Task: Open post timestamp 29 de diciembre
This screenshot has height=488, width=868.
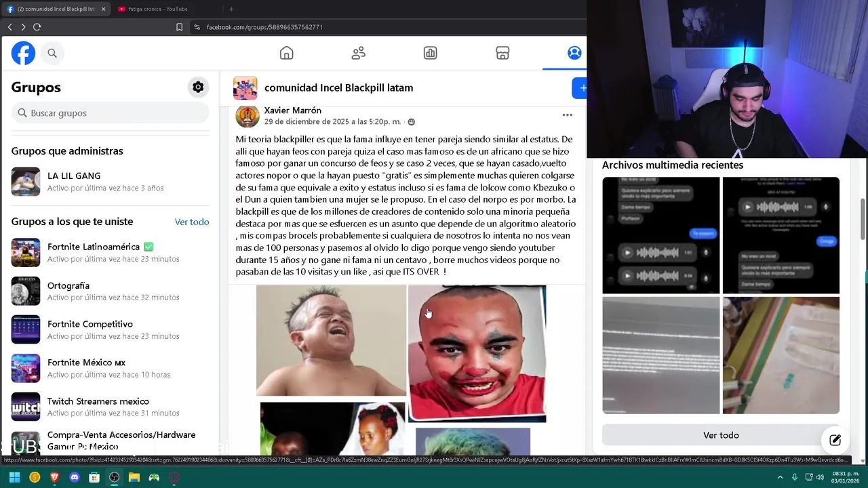Action: pos(332,122)
